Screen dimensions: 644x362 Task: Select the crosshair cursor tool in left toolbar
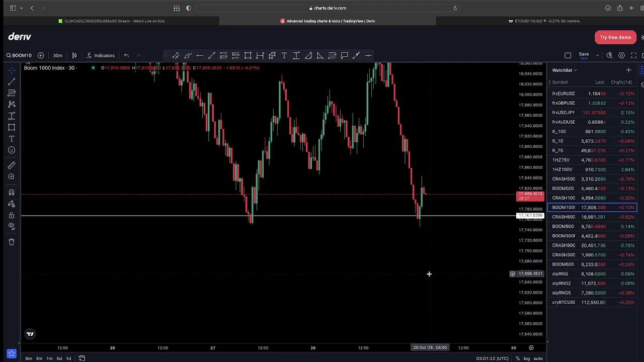pos(12,70)
